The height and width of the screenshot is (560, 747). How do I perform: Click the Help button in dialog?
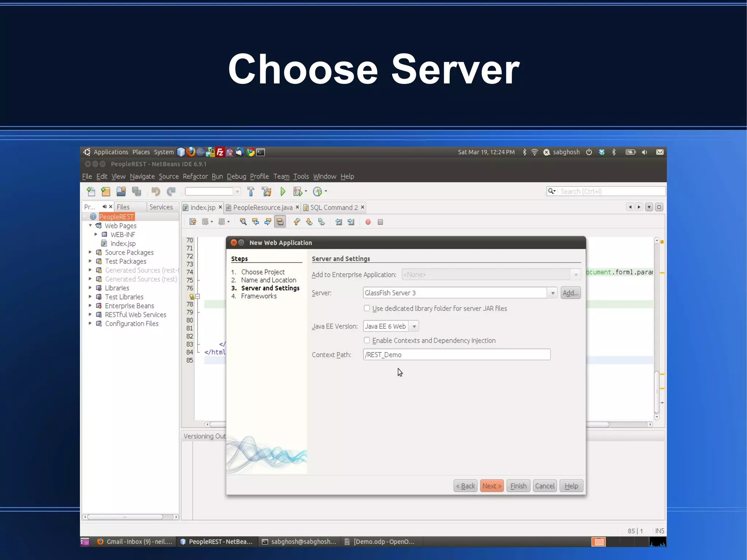[x=571, y=486]
